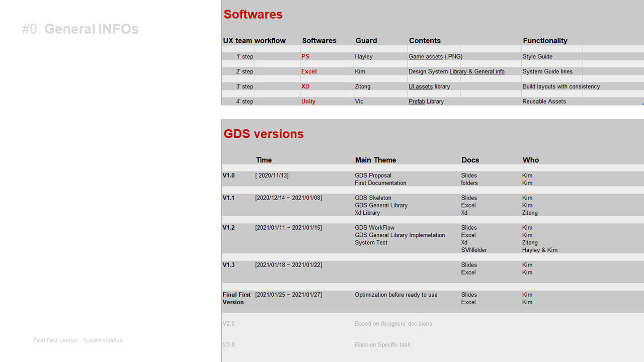Click the "System Guide lines" cell
This screenshot has width=644, height=362.
coord(547,71)
